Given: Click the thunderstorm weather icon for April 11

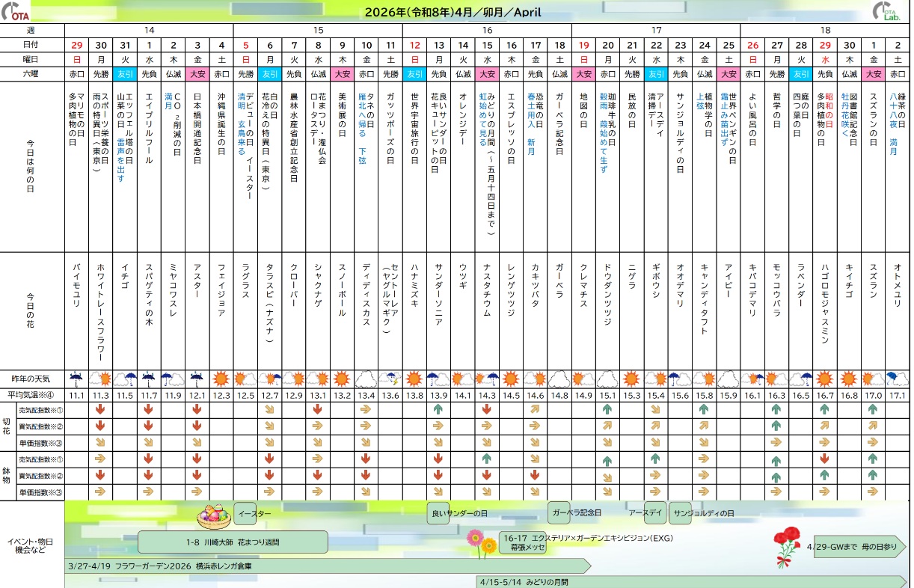Looking at the screenshot, I should coord(390,379).
